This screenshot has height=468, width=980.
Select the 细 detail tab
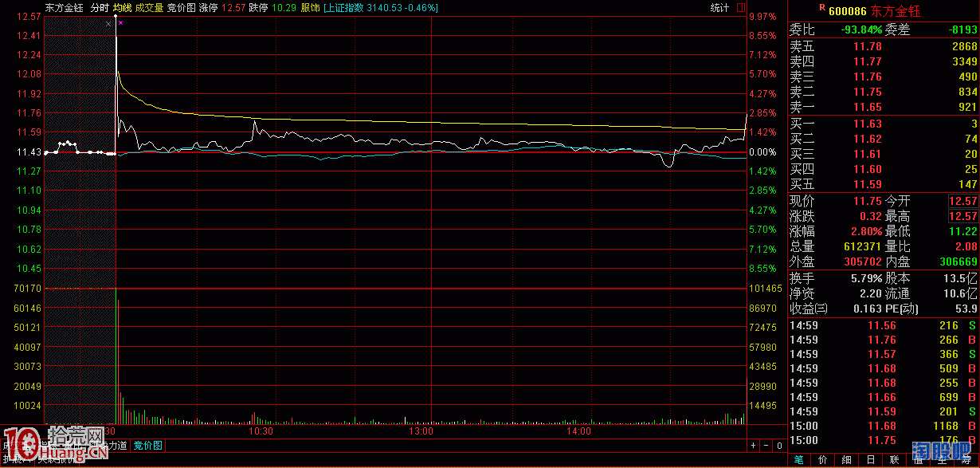point(847,460)
